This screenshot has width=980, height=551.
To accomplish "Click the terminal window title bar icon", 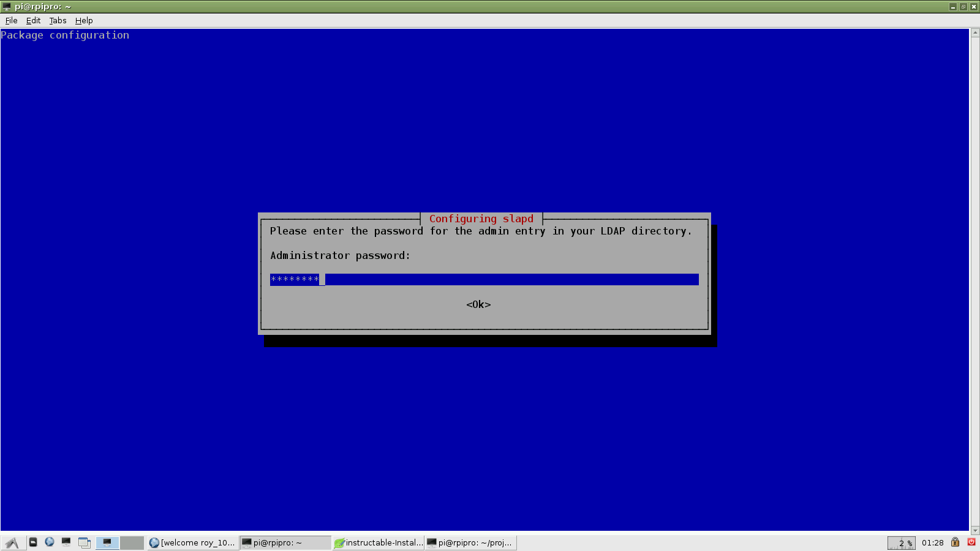I will pyautogui.click(x=7, y=7).
